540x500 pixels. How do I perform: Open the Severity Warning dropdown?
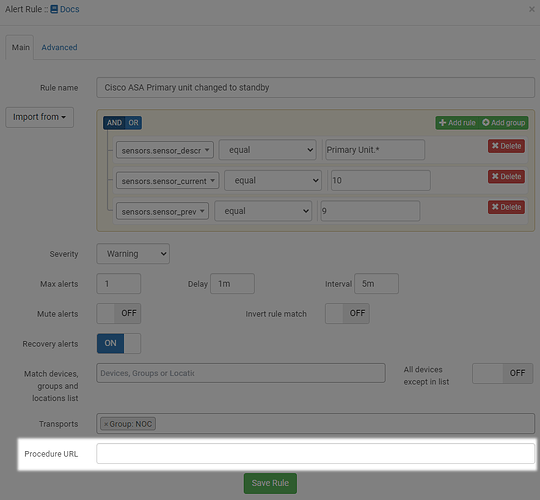133,254
